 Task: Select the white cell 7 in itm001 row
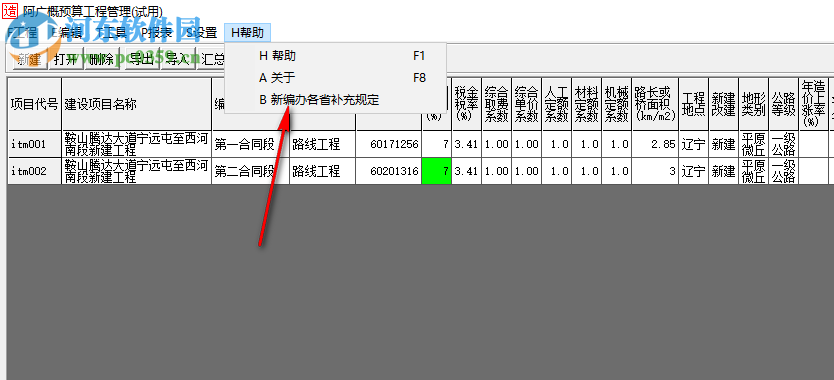[437, 144]
